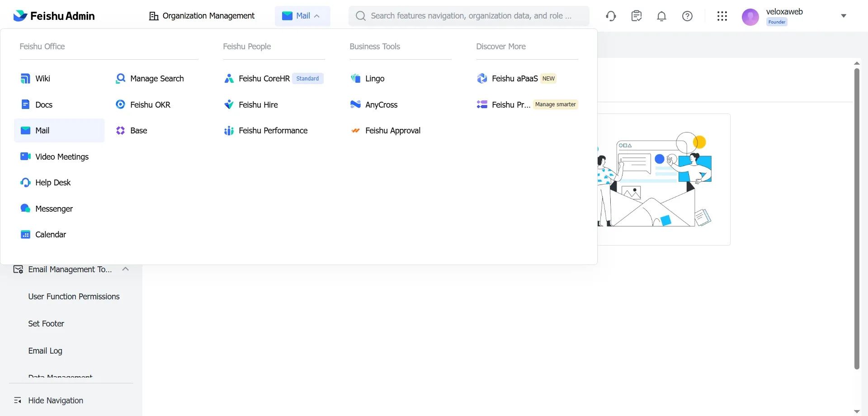Collapse the Mail dropdown in top bar
Screen dimensions: 868x416
[302, 16]
